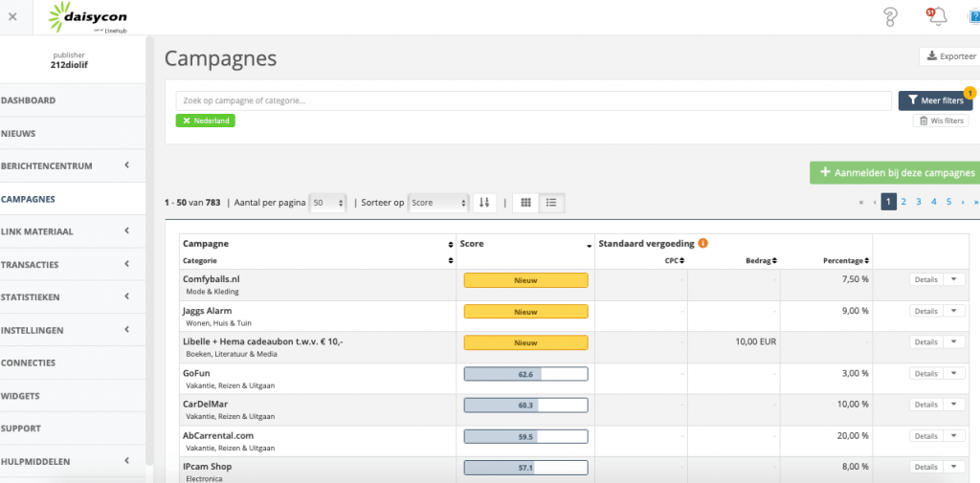Screen dimensions: 980x483
Task: Click the Exporteer download button
Action: click(950, 56)
